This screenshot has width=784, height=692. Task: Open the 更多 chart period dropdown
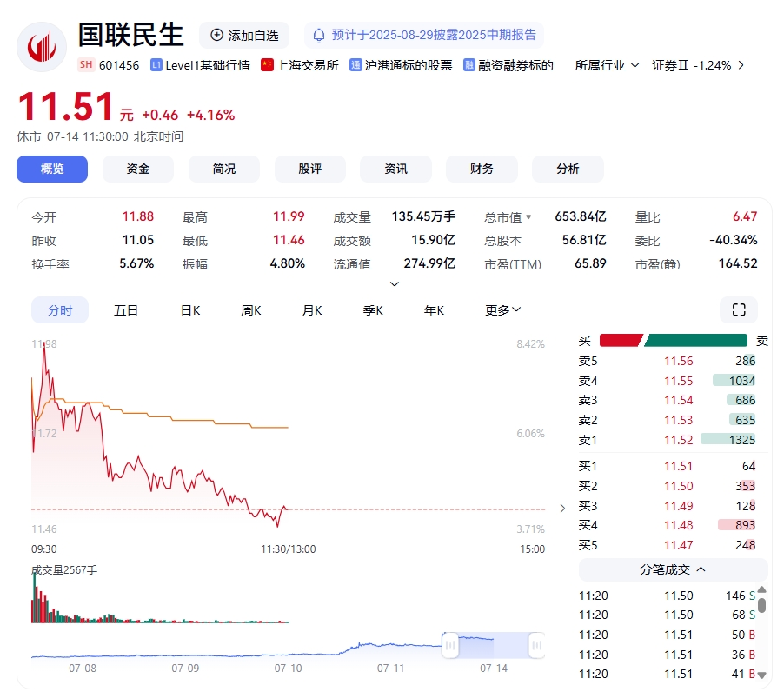(x=503, y=310)
